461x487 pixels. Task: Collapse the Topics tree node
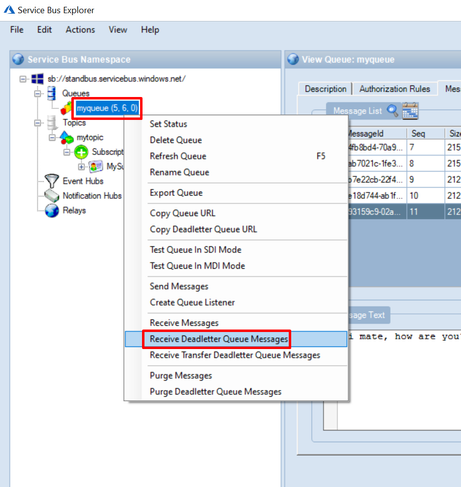pyautogui.click(x=37, y=123)
